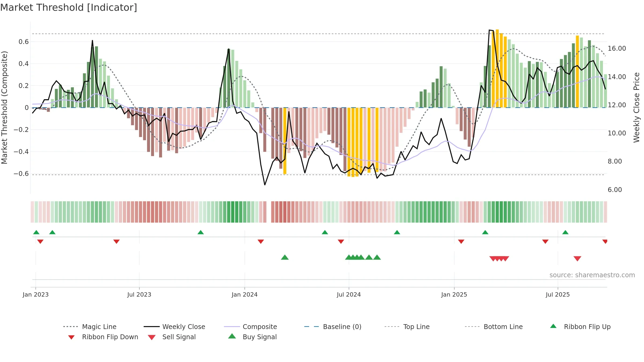
Task: Select the Jan 2024 x-axis label
Action: [x=245, y=294]
